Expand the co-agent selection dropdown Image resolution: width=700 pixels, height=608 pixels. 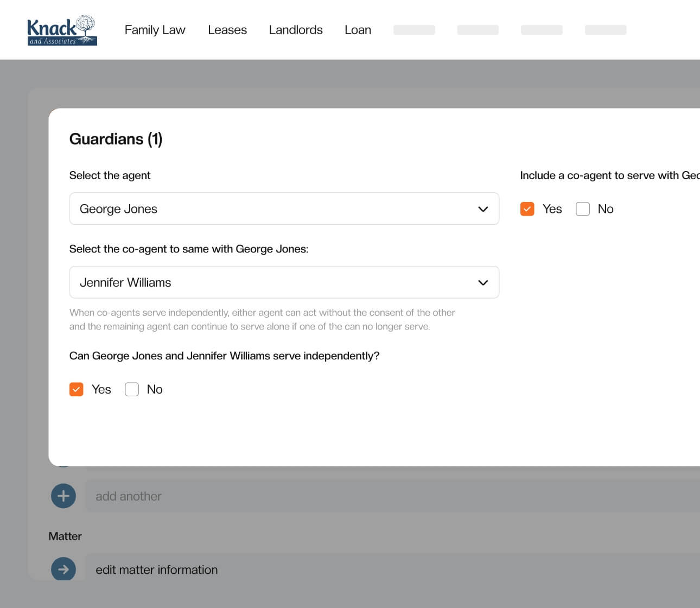(x=271, y=283)
